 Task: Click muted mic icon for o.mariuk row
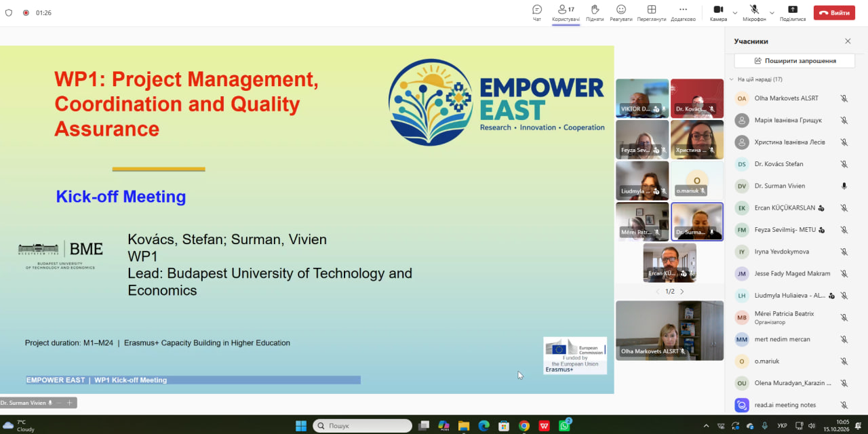844,361
